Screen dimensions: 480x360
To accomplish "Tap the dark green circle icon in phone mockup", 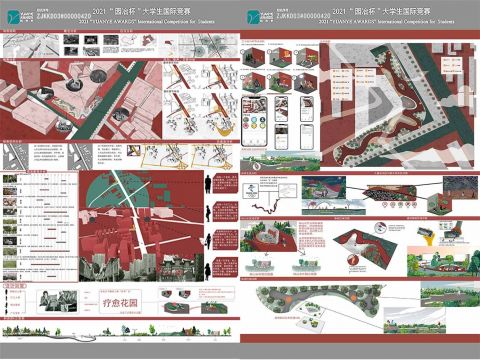I will [246, 119].
